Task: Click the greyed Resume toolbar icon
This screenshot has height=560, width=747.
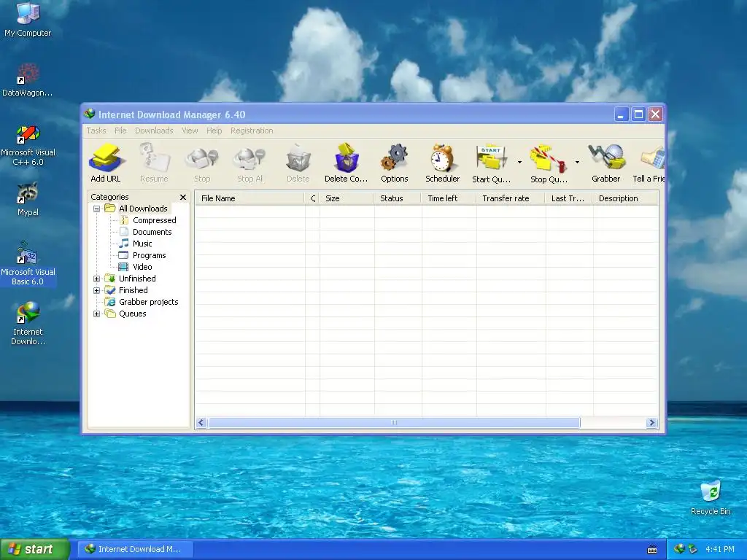Action: 154,163
